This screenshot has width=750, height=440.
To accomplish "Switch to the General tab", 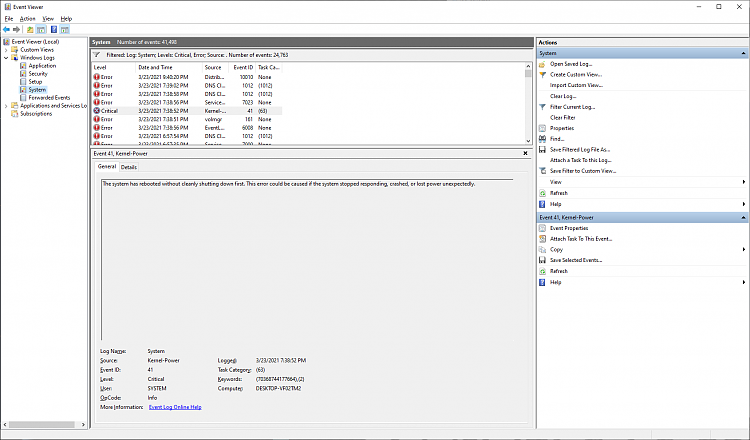I will click(x=107, y=166).
